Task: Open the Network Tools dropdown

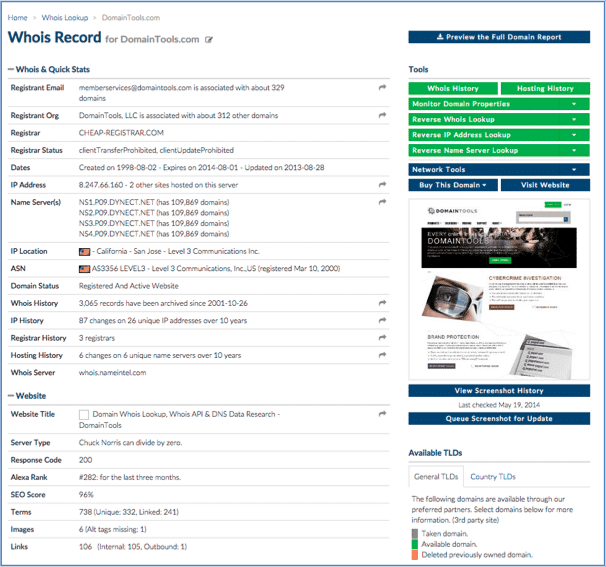Action: pos(499,169)
